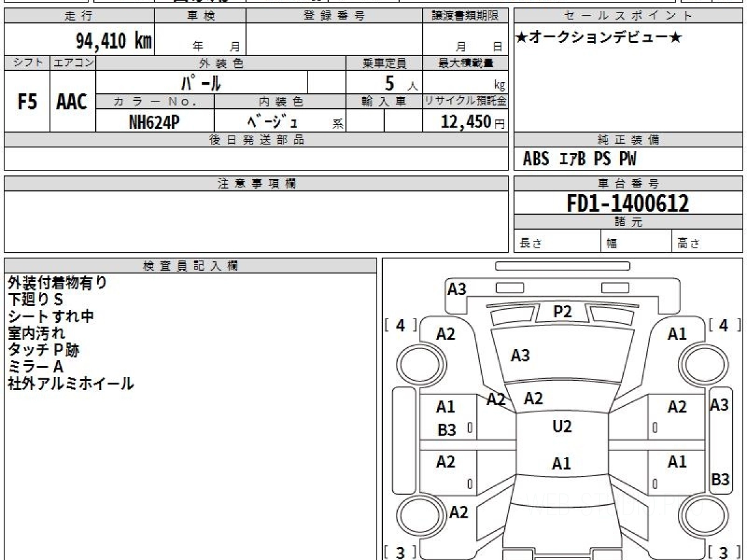Select the 下廻りS inspector note
The height and width of the screenshot is (560, 747).
click(x=35, y=299)
